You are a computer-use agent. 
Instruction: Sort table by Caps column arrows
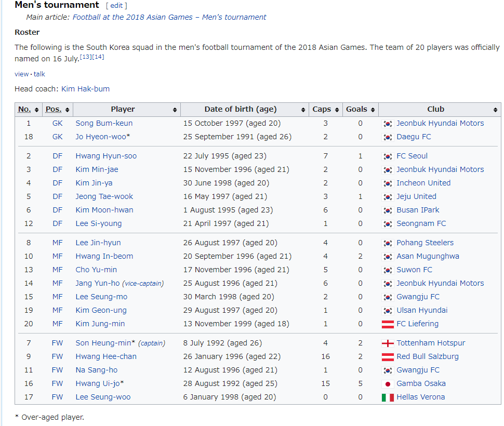coord(337,110)
